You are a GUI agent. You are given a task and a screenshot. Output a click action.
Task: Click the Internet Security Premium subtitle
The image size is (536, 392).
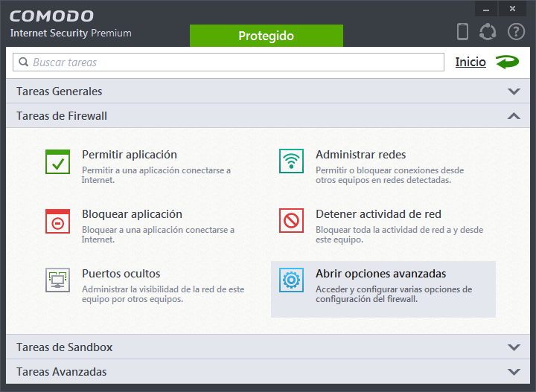(x=71, y=33)
